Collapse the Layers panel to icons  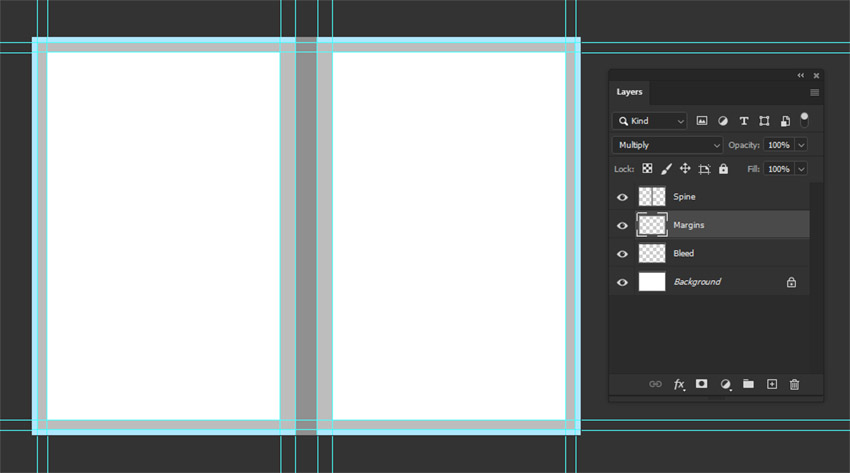801,75
